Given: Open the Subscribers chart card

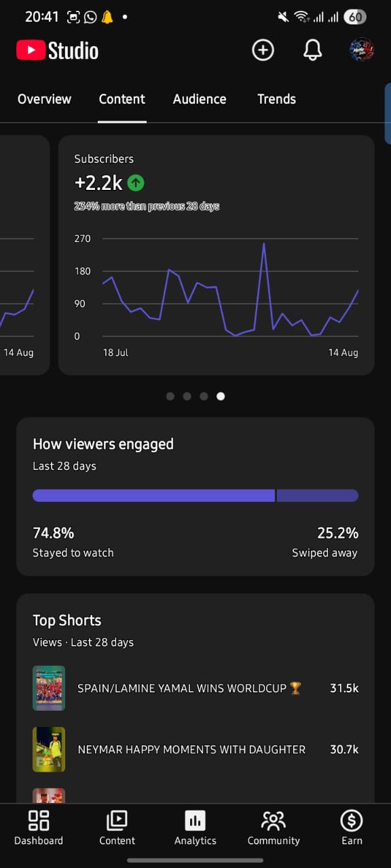Looking at the screenshot, I should [x=217, y=255].
